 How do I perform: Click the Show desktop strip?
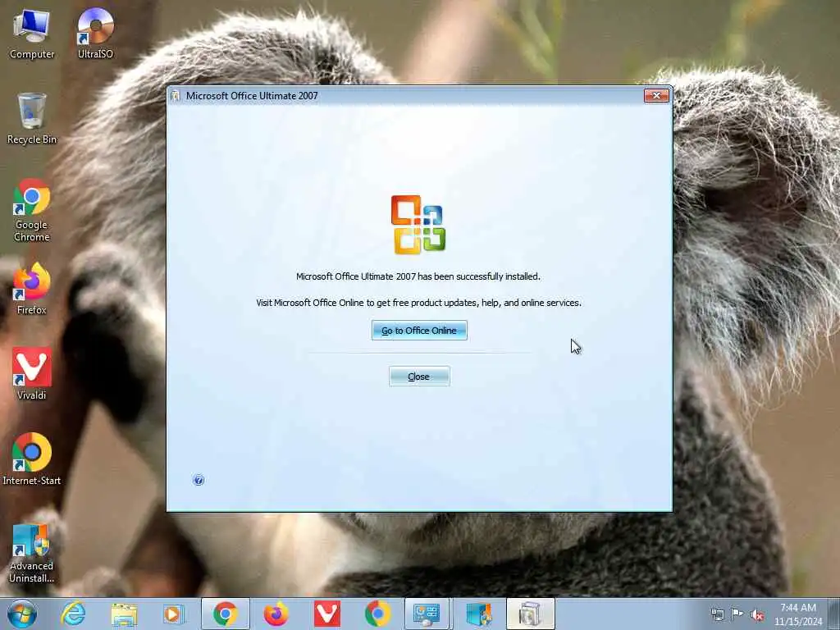835,614
